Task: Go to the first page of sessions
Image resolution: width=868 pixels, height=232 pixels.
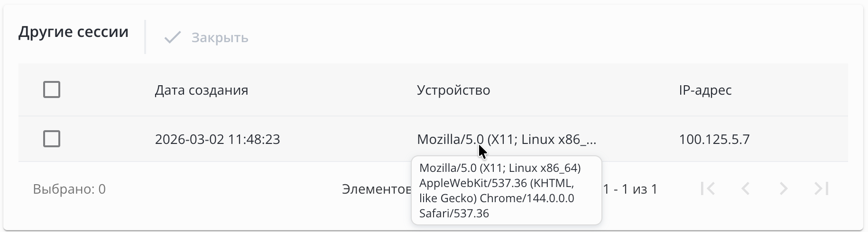Action: point(708,188)
